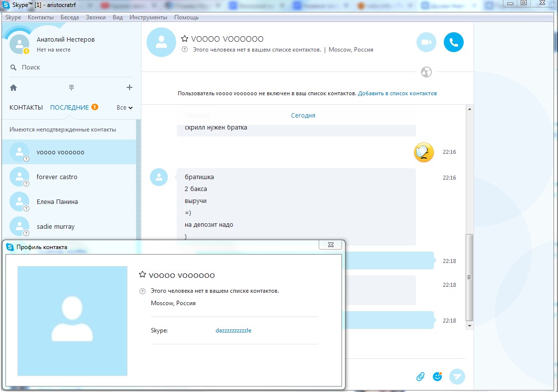Image resolution: width=558 pixels, height=392 pixels.
Task: Toggle the favorite star in the contact profile window
Action: 142,274
